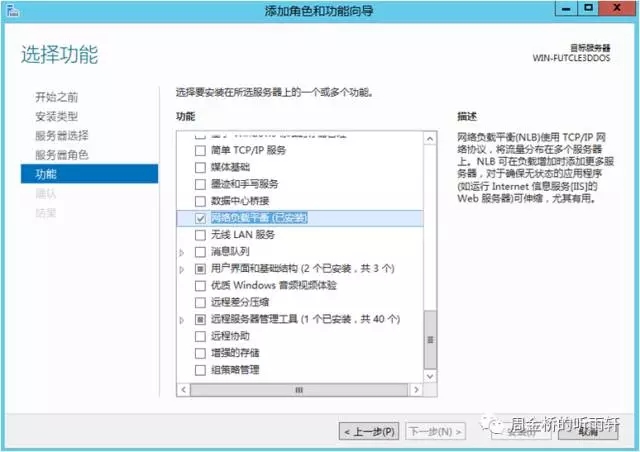The height and width of the screenshot is (452, 640).
Task: Select the 远程协助 feature label
Action: click(x=230, y=336)
